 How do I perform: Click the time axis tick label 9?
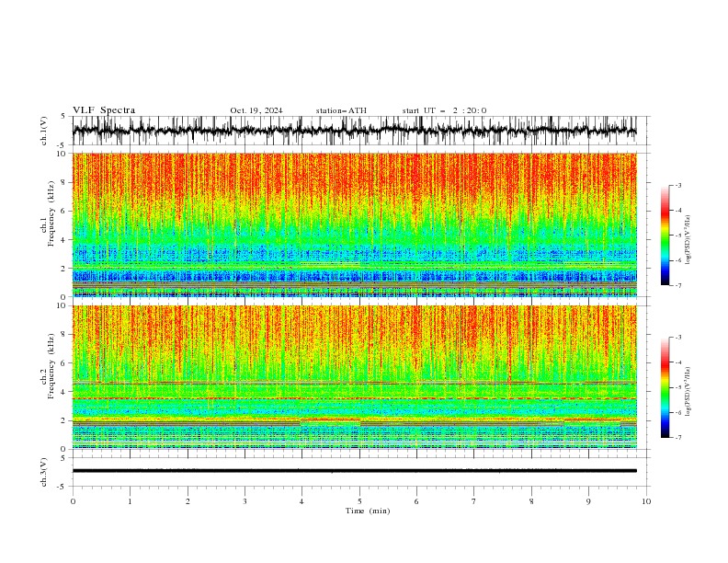(588, 501)
